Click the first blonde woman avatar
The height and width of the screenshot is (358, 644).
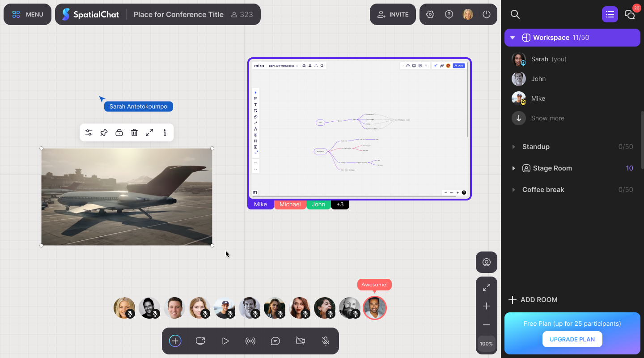[124, 308]
